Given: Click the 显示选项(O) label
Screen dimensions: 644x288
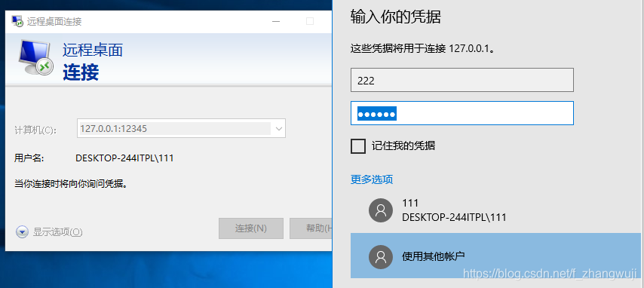Looking at the screenshot, I should [x=58, y=232].
